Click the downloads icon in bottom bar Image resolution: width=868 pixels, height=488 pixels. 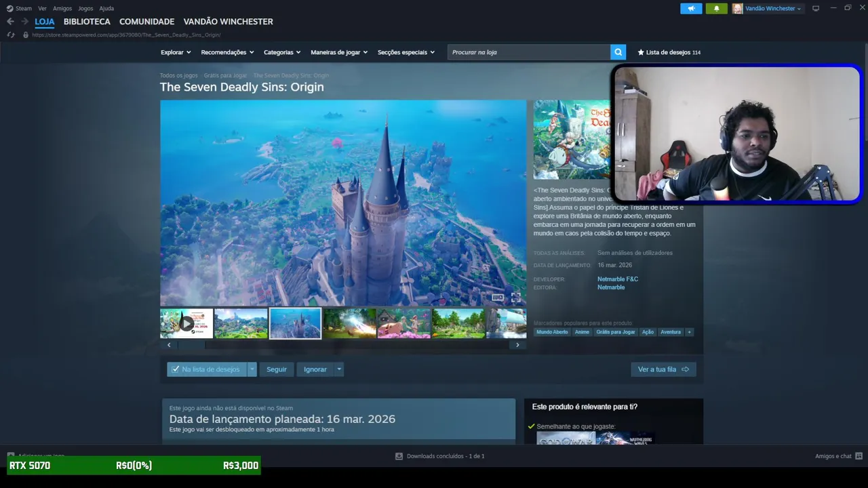(x=399, y=456)
